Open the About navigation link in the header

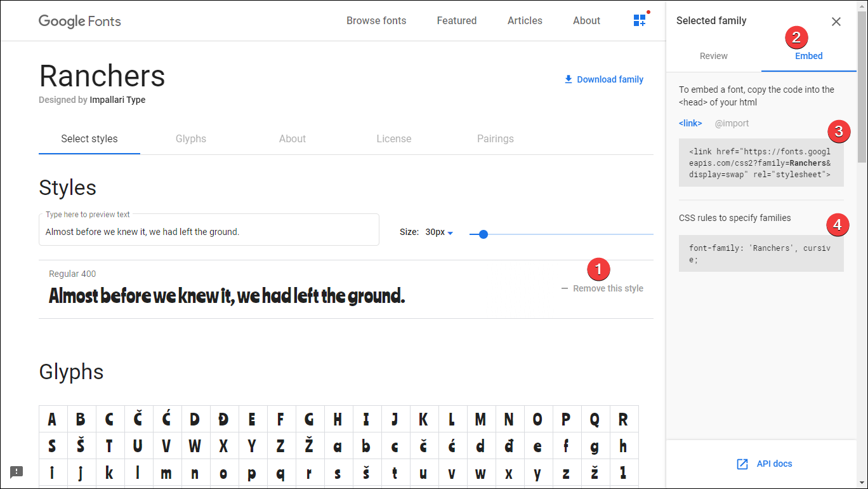coord(586,21)
